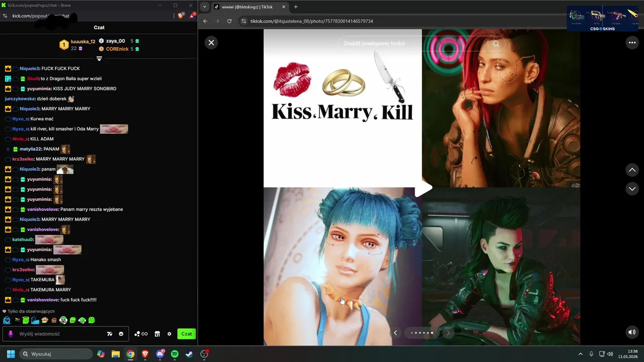Viewport: 644px width, 362px height.
Task: Reload the TikTok page
Action: [229, 21]
